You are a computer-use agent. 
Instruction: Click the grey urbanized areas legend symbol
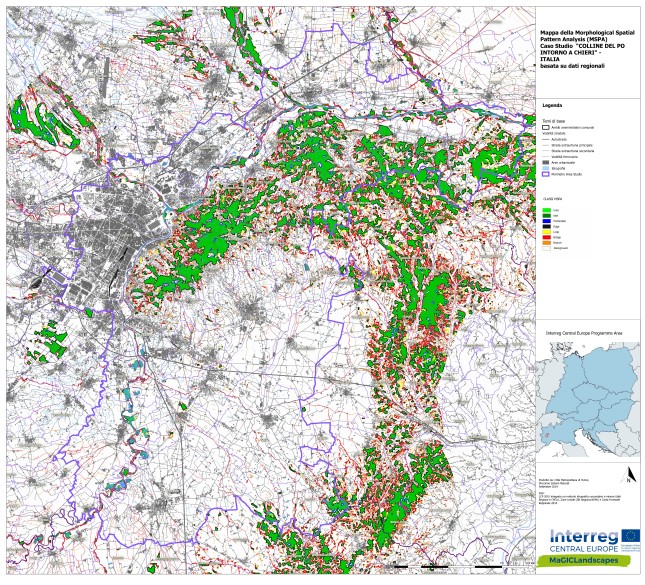coord(545,162)
